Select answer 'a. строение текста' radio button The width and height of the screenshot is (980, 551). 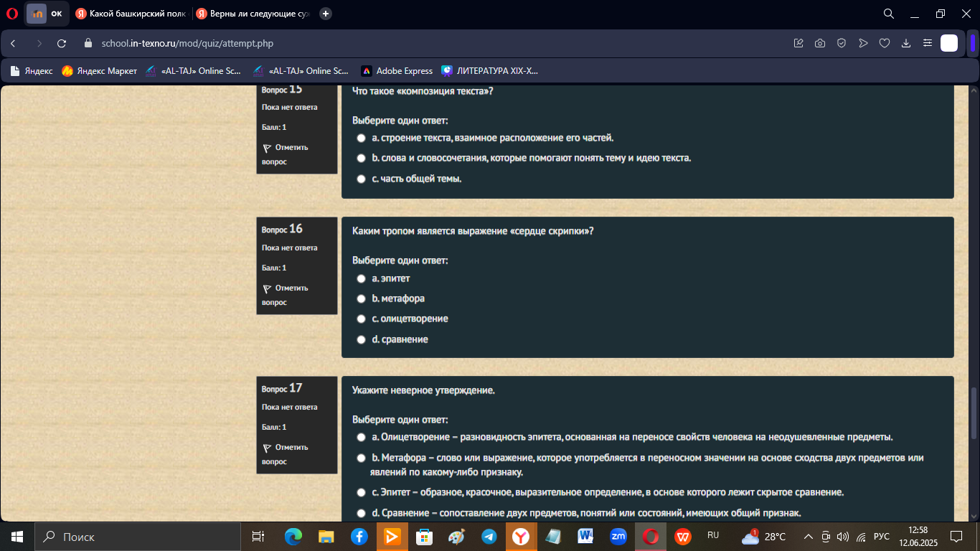pyautogui.click(x=362, y=138)
